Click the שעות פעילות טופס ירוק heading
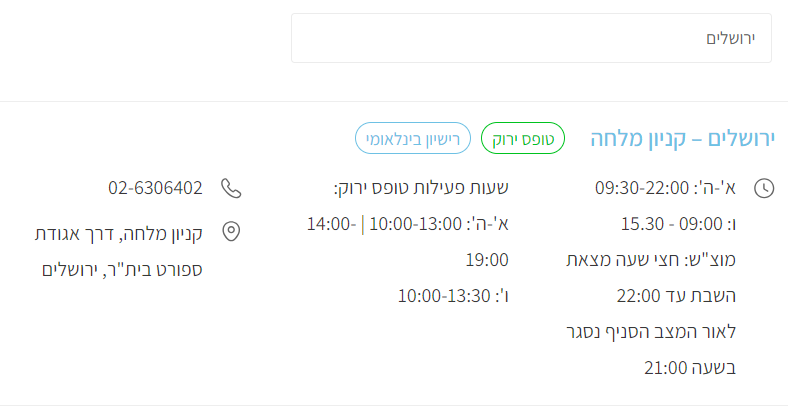788x407 pixels. pos(420,188)
